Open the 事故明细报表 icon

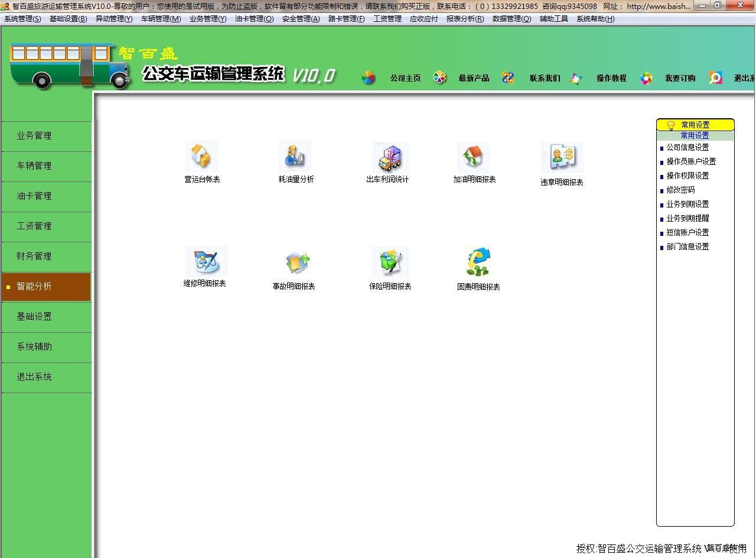(297, 262)
